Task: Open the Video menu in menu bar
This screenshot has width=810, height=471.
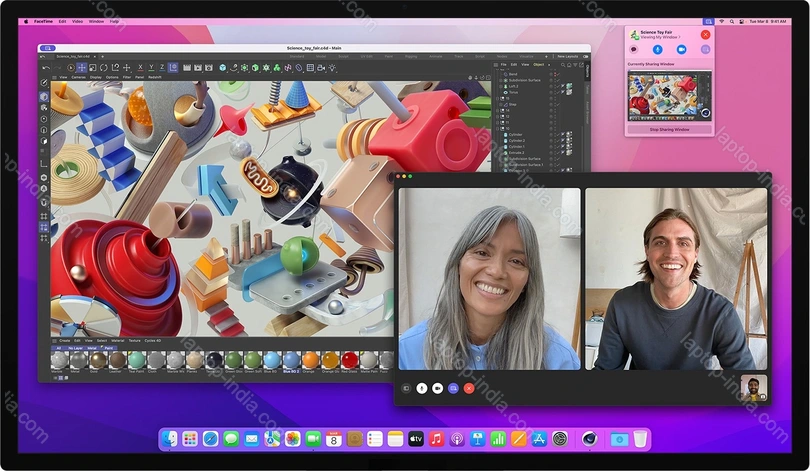Action: tap(77, 20)
